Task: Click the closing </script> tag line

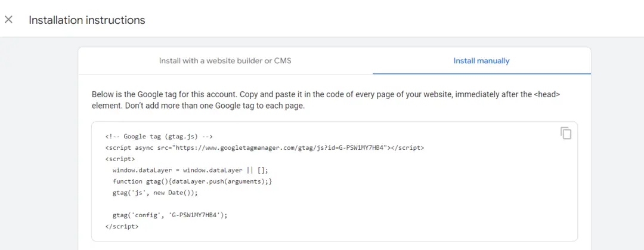Action: [x=122, y=226]
